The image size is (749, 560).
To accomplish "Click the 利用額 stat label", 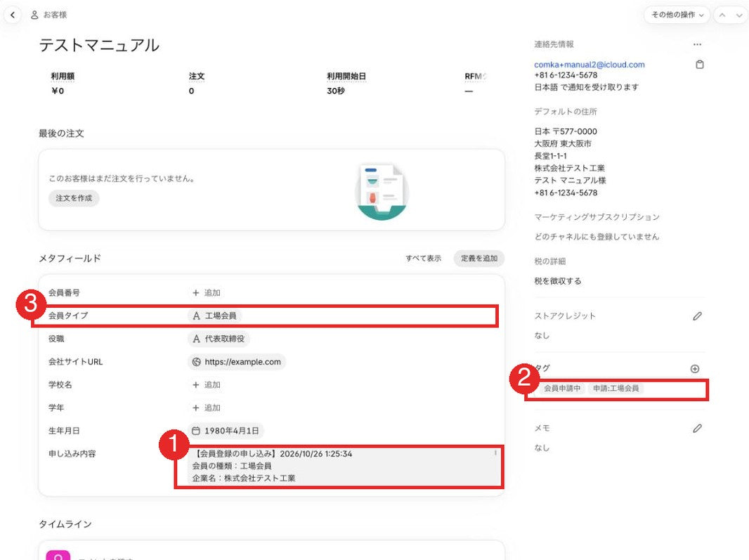I will (x=63, y=76).
